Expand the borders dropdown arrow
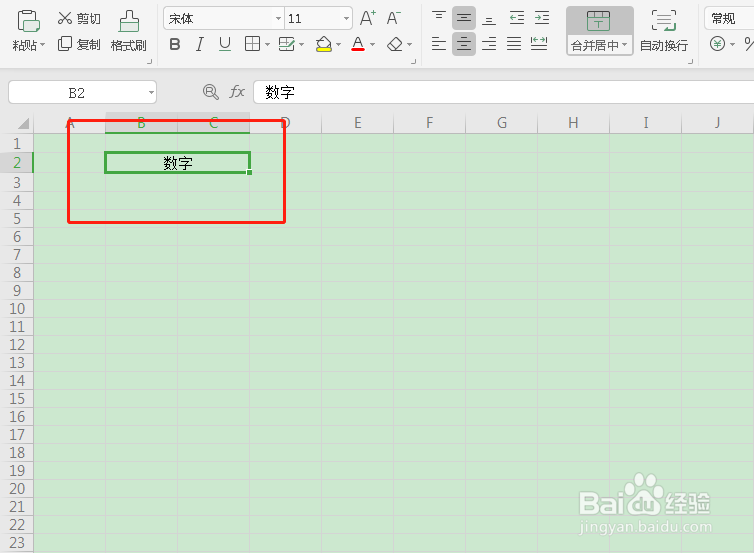The height and width of the screenshot is (553, 754). (x=267, y=45)
